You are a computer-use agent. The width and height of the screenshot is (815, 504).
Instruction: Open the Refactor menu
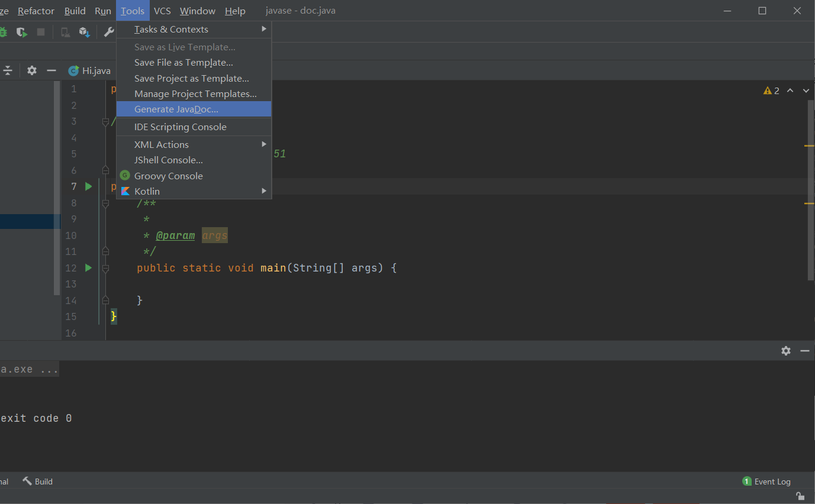click(x=36, y=11)
